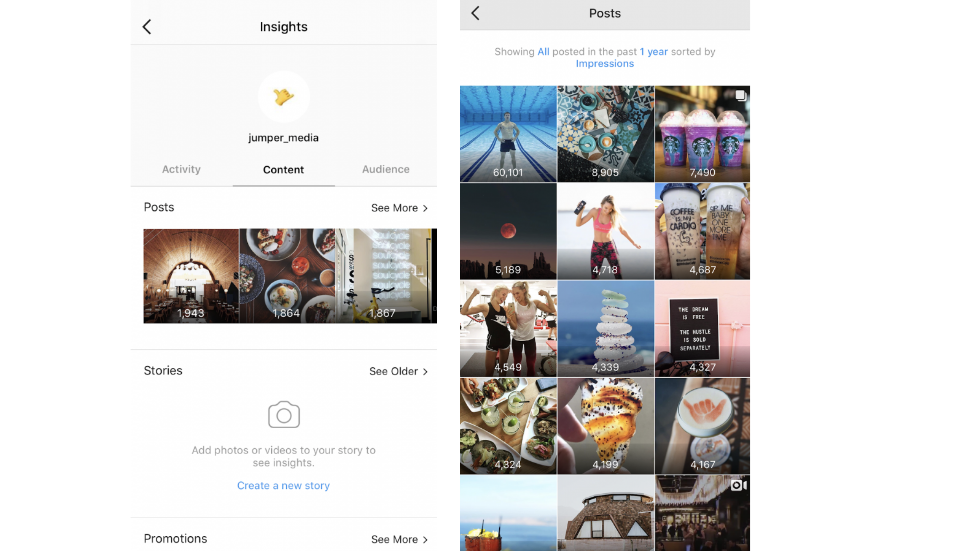Switch to the Audience tab
Image resolution: width=980 pixels, height=551 pixels.
point(386,169)
